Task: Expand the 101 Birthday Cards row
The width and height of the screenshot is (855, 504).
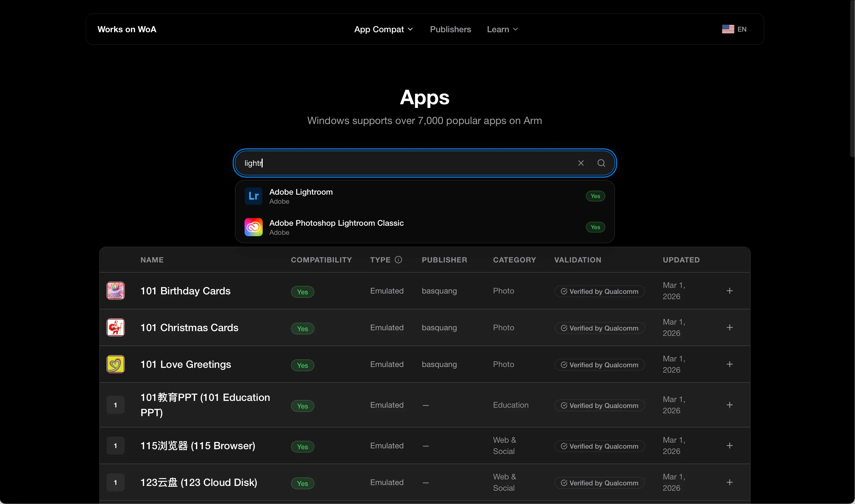Action: coord(729,291)
